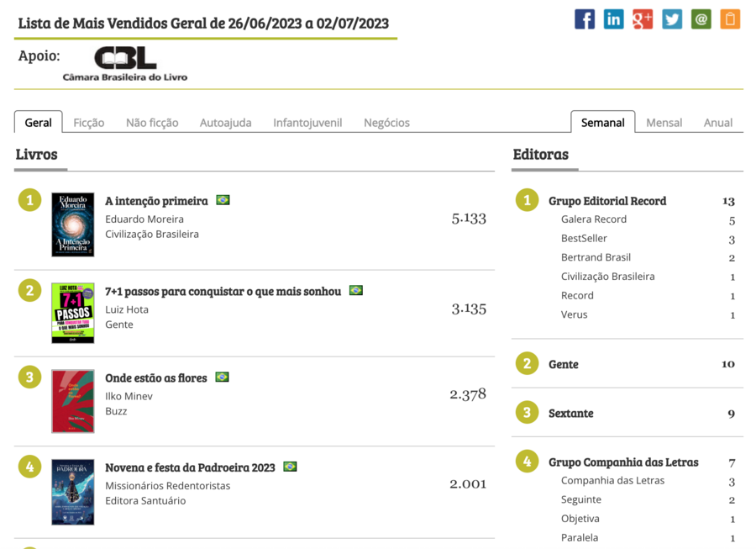Image resolution: width=756 pixels, height=549 pixels.
Task: Click the Brazil flag beside Novena e festa
Action: click(290, 467)
